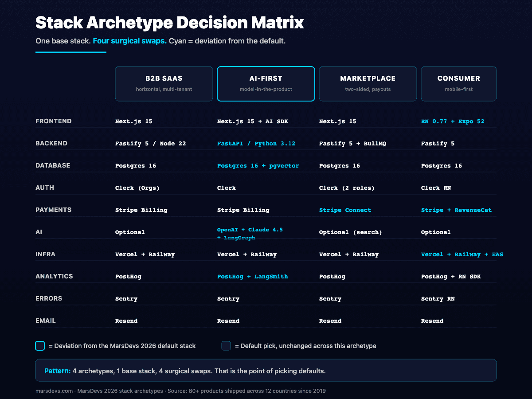Select the AI-FIRST archetype card
Viewport: 532px width, 399px height.
[266, 83]
